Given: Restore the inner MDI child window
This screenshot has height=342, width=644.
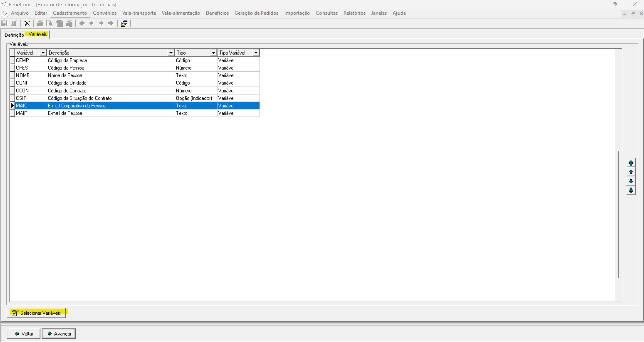Looking at the screenshot, I should coord(633,14).
